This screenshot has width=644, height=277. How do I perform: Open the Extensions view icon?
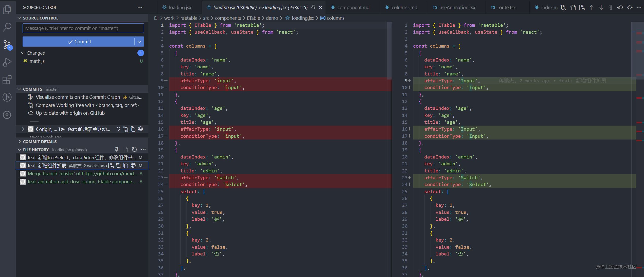click(7, 80)
